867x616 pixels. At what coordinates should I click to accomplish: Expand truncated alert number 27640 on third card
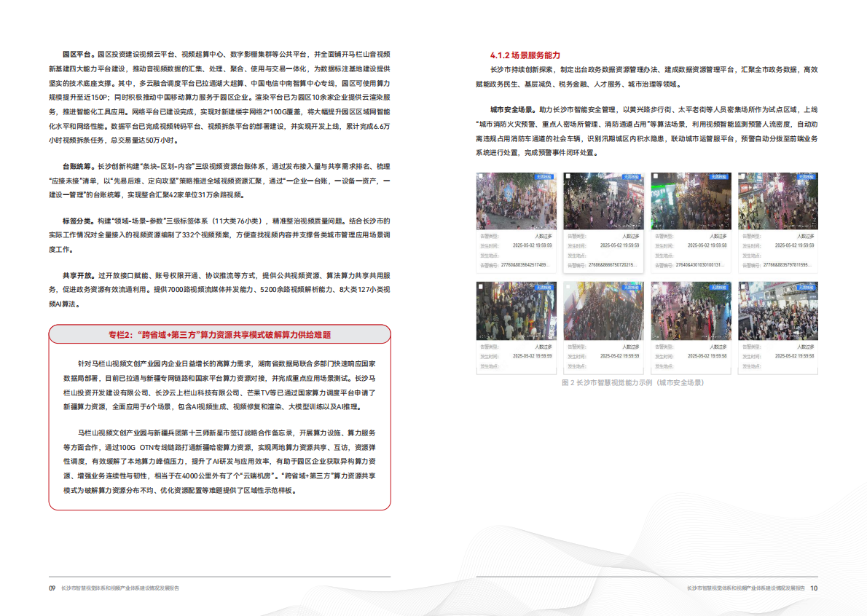point(699,263)
